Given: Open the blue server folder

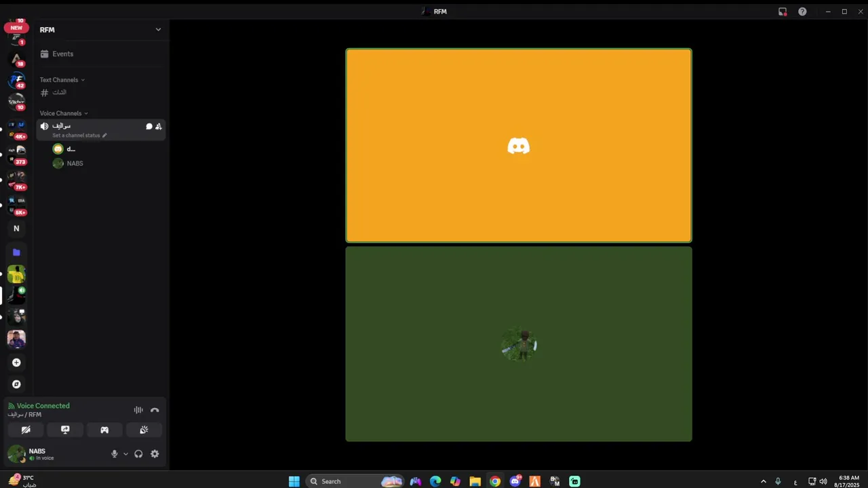Looking at the screenshot, I should (x=16, y=252).
